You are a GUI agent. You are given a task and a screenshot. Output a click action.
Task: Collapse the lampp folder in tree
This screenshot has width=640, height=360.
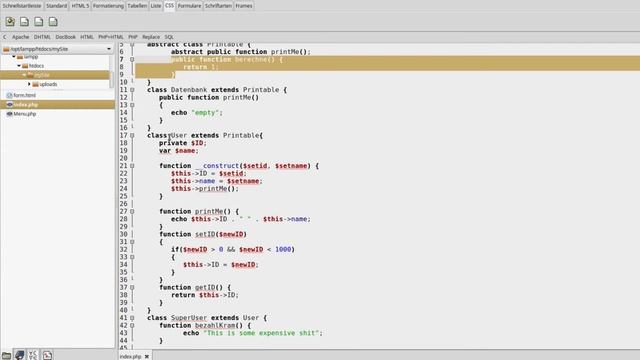tap(14, 57)
